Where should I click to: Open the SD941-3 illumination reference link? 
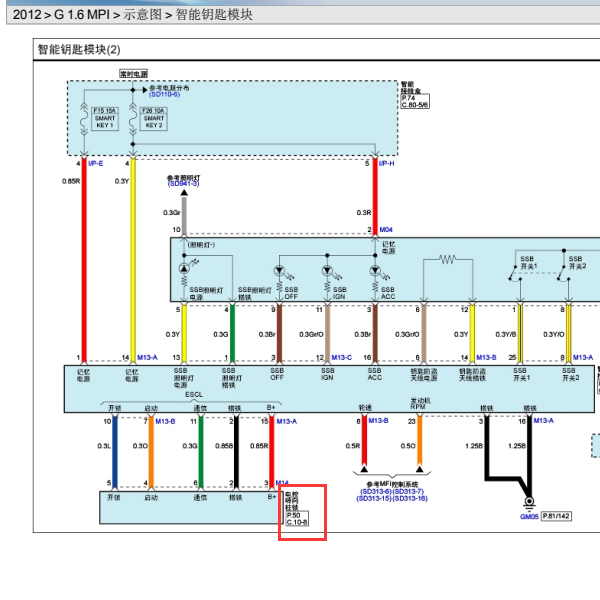[183, 184]
